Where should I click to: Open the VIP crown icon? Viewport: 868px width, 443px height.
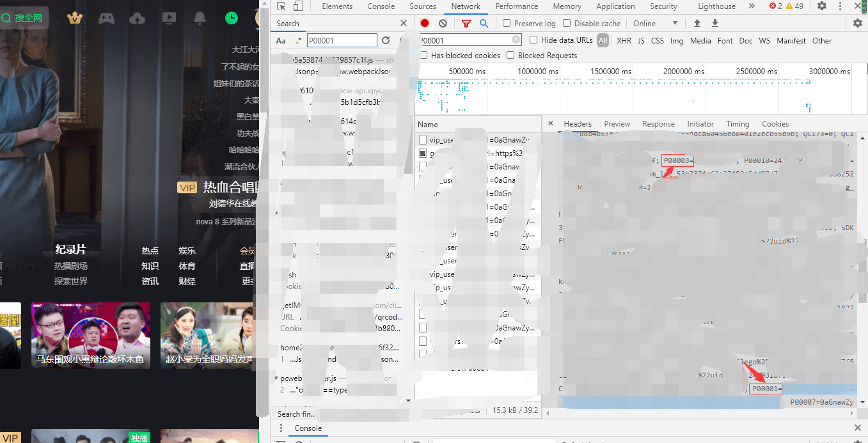click(x=75, y=18)
